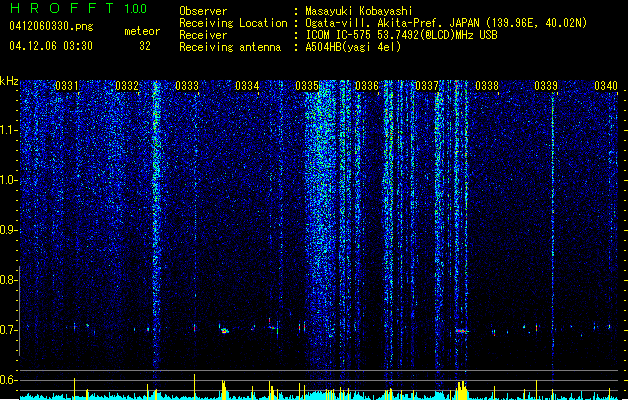Click the 0335 time marker
629x400 pixels.
pos(307,86)
